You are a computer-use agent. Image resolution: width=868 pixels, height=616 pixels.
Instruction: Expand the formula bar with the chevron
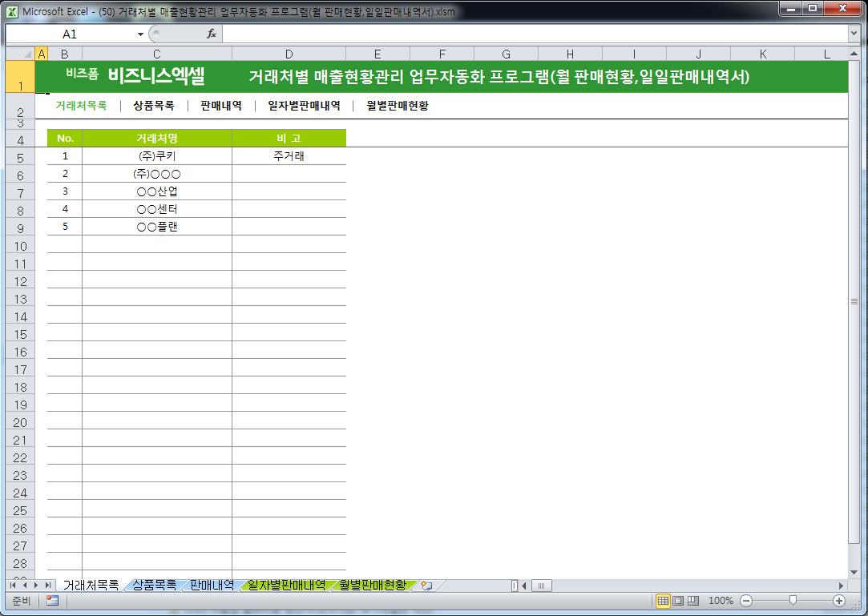854,34
